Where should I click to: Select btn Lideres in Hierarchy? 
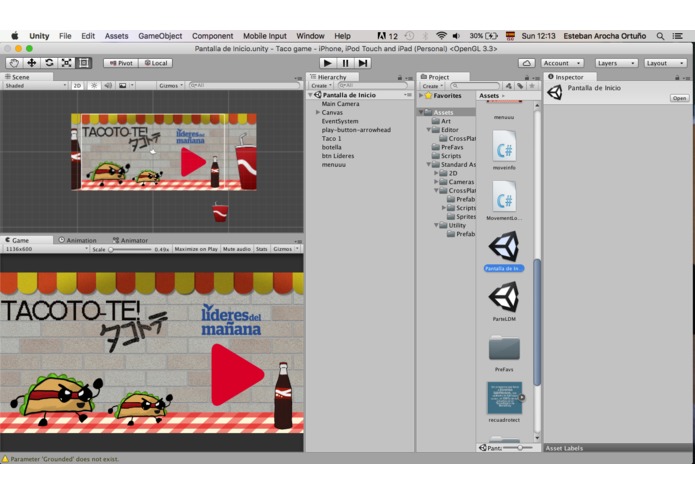pos(338,156)
